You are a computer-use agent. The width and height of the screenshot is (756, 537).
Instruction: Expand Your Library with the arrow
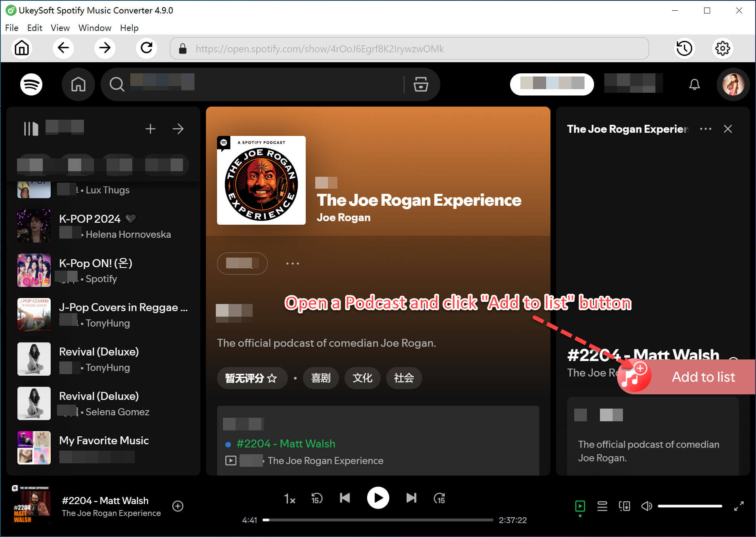(x=178, y=129)
